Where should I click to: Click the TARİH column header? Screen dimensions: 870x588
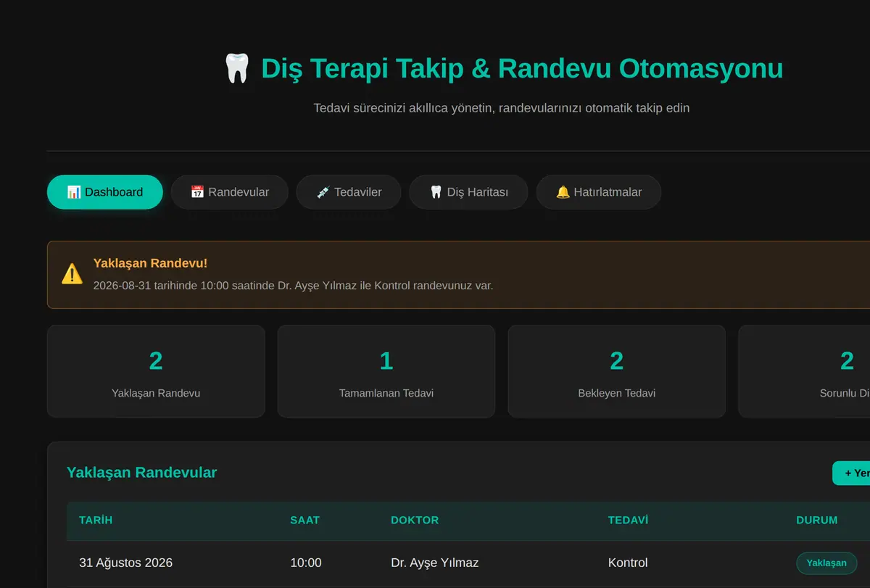96,521
